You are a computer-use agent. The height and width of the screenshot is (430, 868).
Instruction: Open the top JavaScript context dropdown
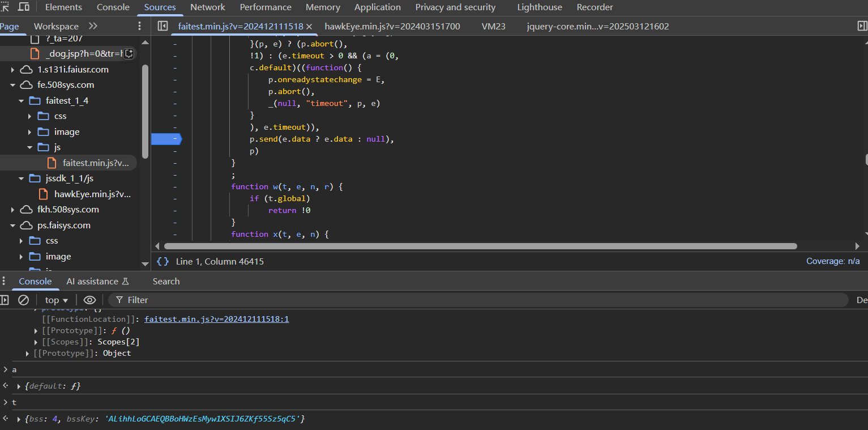[57, 300]
